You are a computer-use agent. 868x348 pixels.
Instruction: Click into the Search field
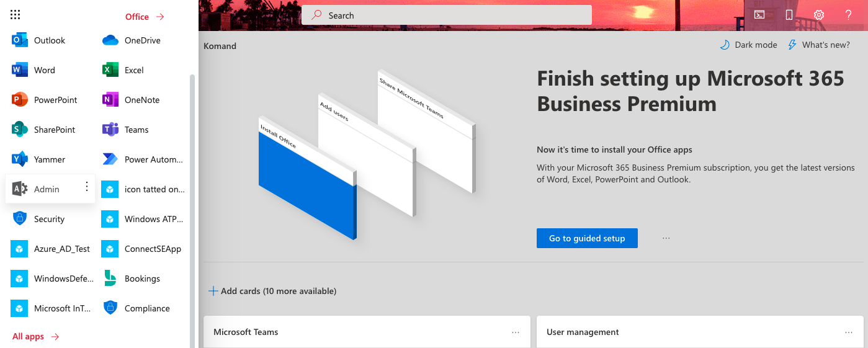coord(447,16)
